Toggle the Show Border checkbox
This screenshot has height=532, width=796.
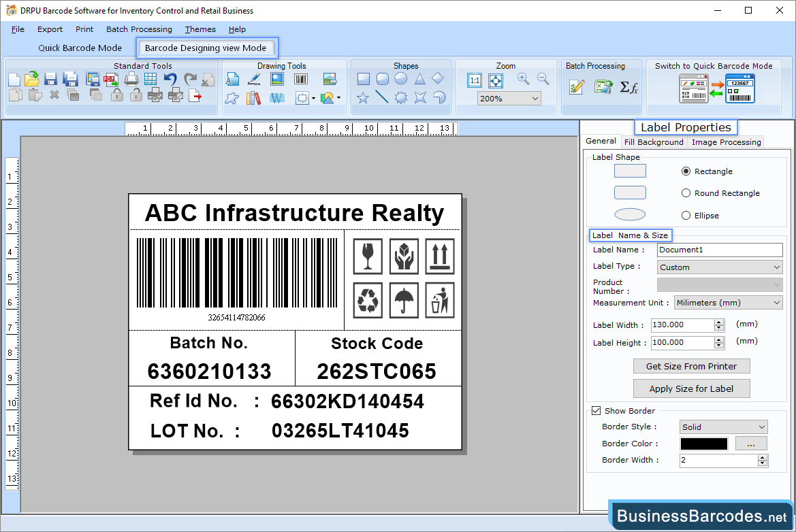click(596, 411)
